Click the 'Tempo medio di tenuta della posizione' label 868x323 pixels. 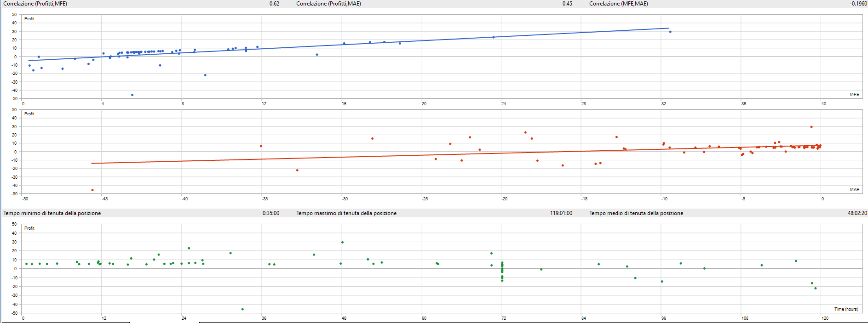click(x=636, y=213)
